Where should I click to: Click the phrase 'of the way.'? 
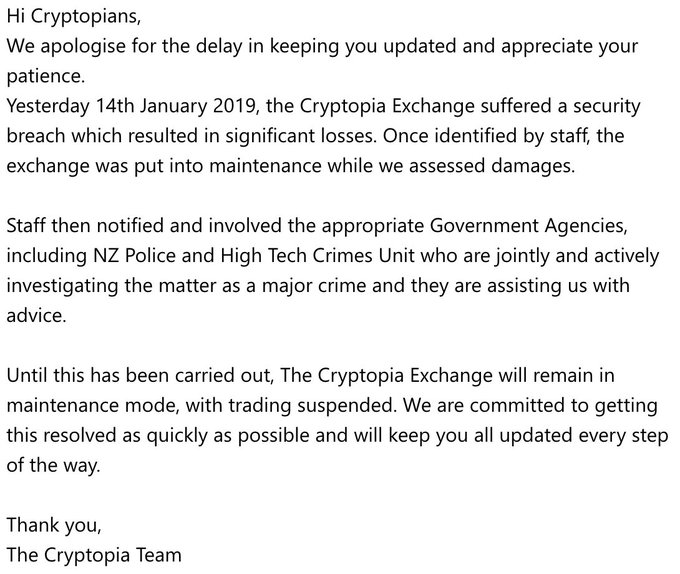(53, 465)
